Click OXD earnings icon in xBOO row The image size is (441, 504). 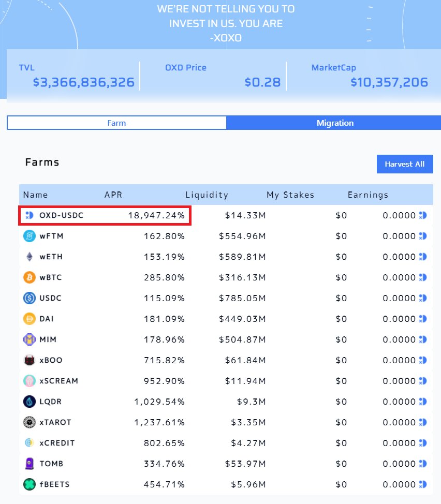tap(423, 360)
